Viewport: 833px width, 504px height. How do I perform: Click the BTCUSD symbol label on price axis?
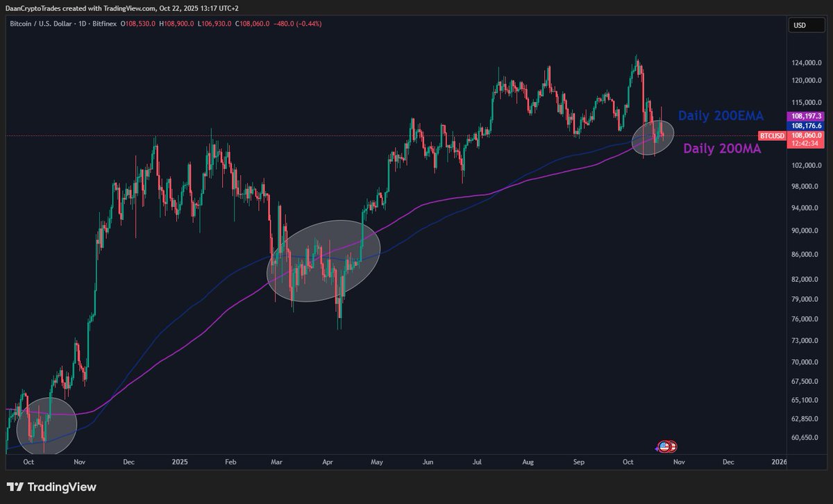771,136
